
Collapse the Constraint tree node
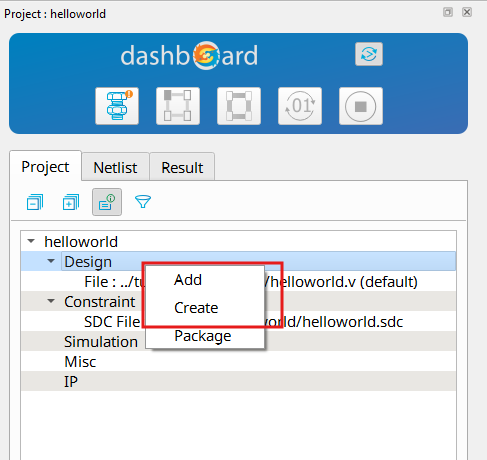point(51,301)
